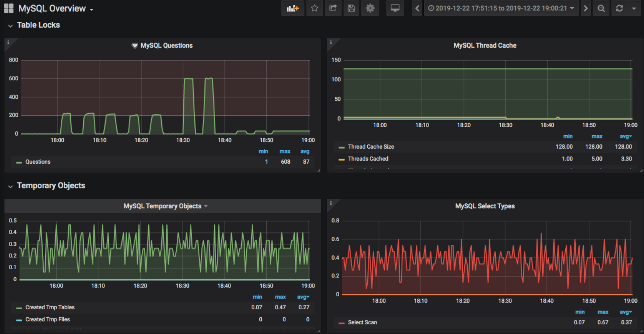Image resolution: width=644 pixels, height=334 pixels.
Task: Sort Temporary Objects legend by min
Action: pos(258,297)
